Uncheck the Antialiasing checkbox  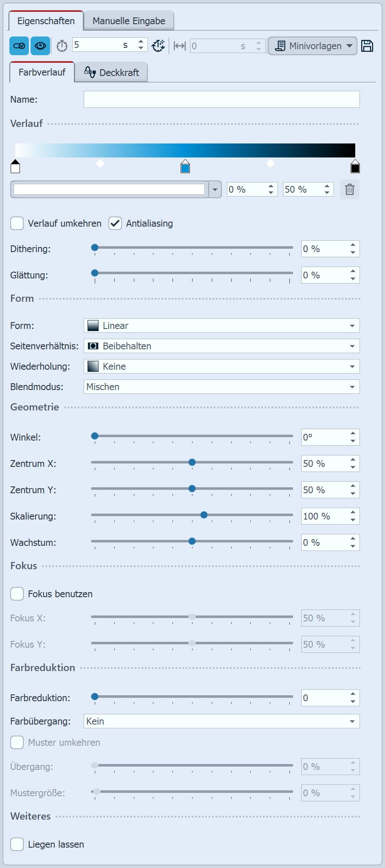[x=115, y=223]
